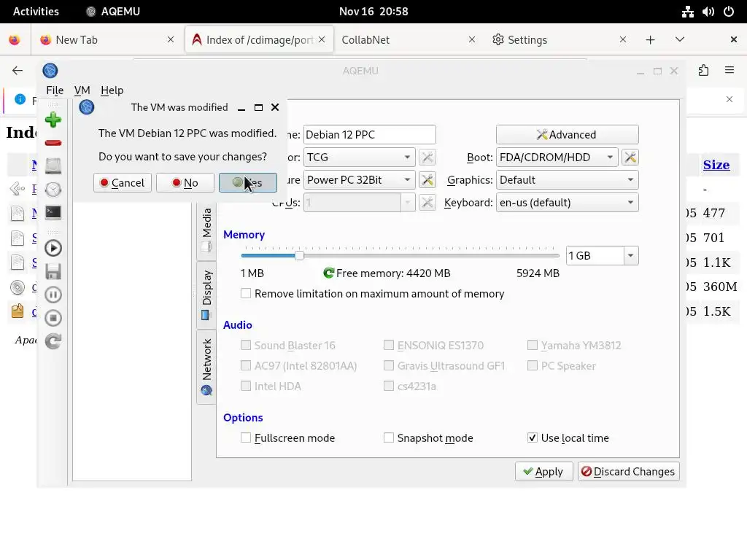Click the Apply button

(x=543, y=472)
